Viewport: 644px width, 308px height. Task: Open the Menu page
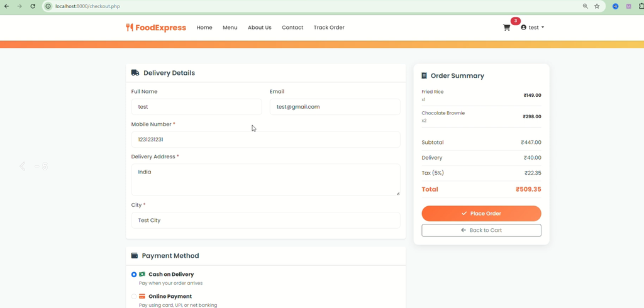coord(230,28)
